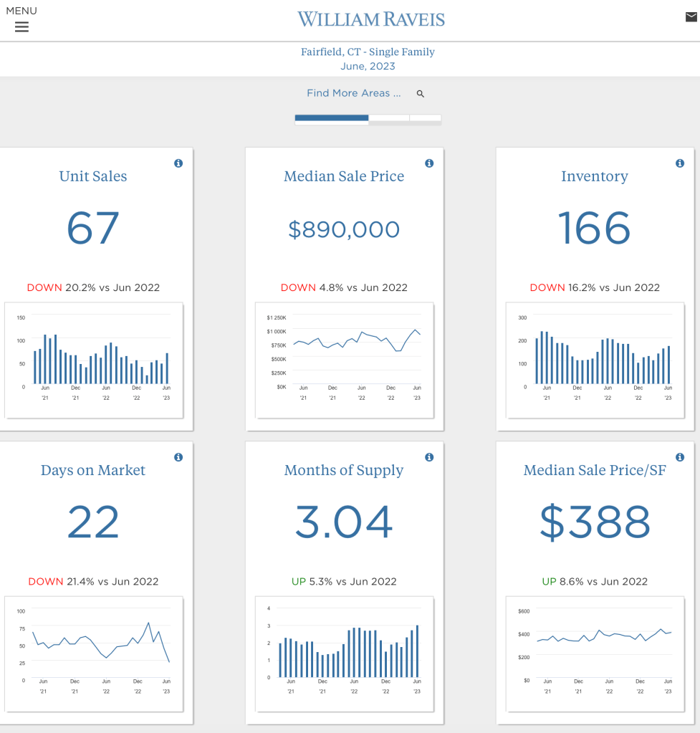This screenshot has width=700, height=733.
Task: Click the Months of Supply bar chart
Action: coord(345,653)
